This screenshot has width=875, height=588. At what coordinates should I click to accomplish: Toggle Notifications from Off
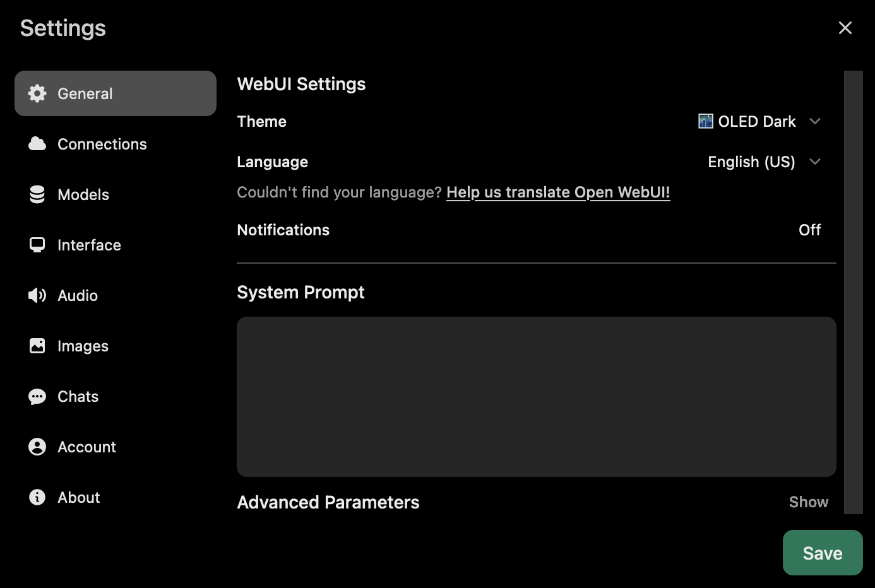809,230
